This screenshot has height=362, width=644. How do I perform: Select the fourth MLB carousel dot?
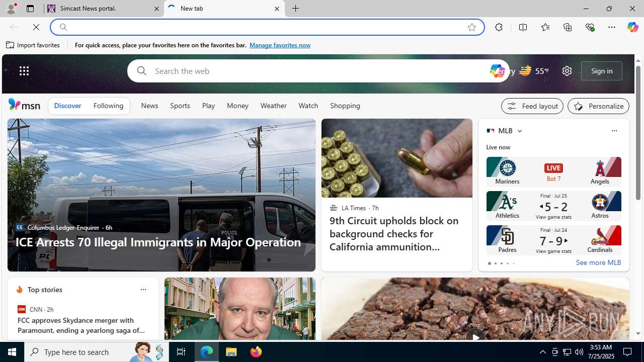(507, 263)
